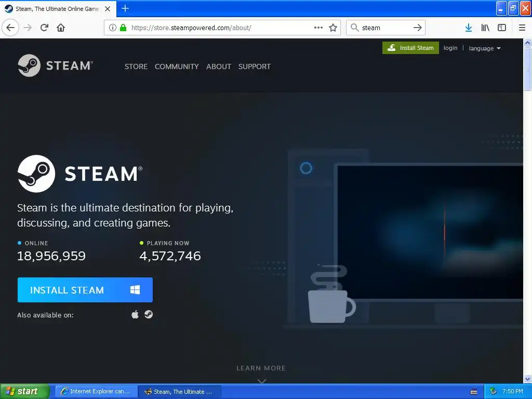Open the COMMUNITY menu
532x399 pixels.
(x=177, y=66)
